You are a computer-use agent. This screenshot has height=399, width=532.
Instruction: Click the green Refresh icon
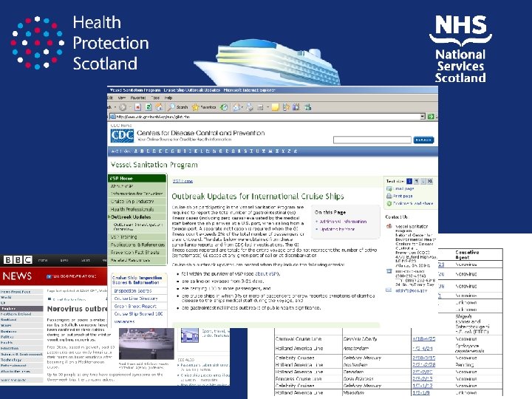[x=149, y=107]
